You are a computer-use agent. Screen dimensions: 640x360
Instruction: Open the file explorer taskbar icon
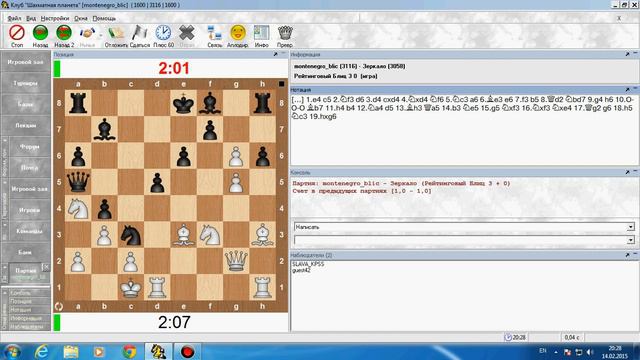(71, 351)
